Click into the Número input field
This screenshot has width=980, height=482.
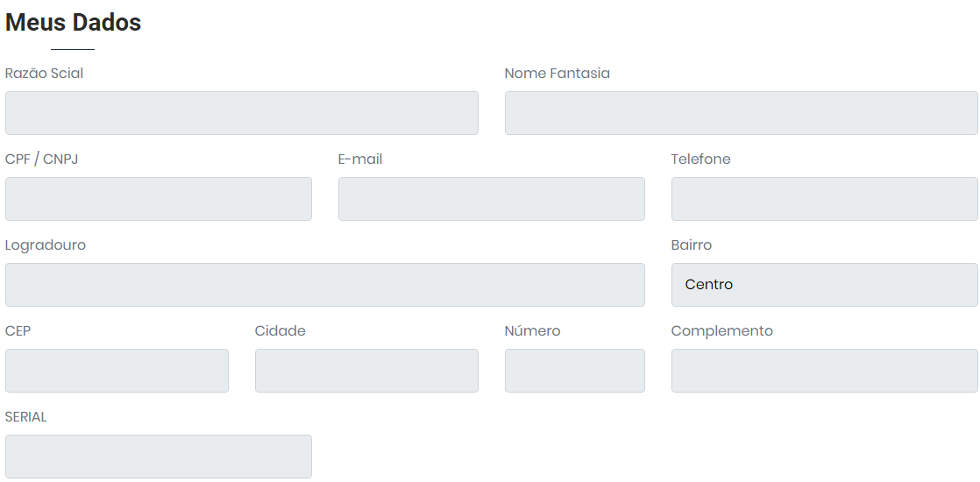click(574, 371)
